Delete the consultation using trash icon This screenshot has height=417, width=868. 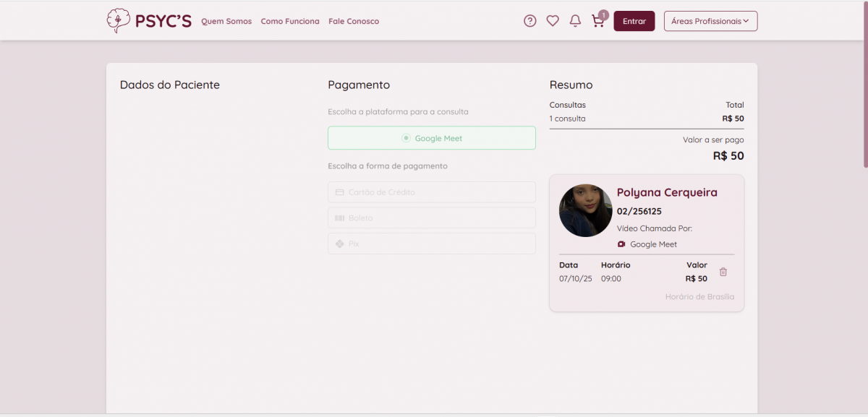coord(723,272)
